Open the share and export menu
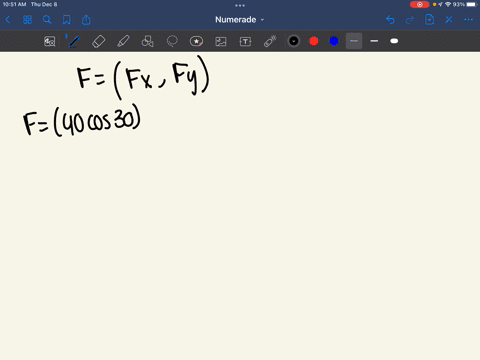 tap(86, 20)
